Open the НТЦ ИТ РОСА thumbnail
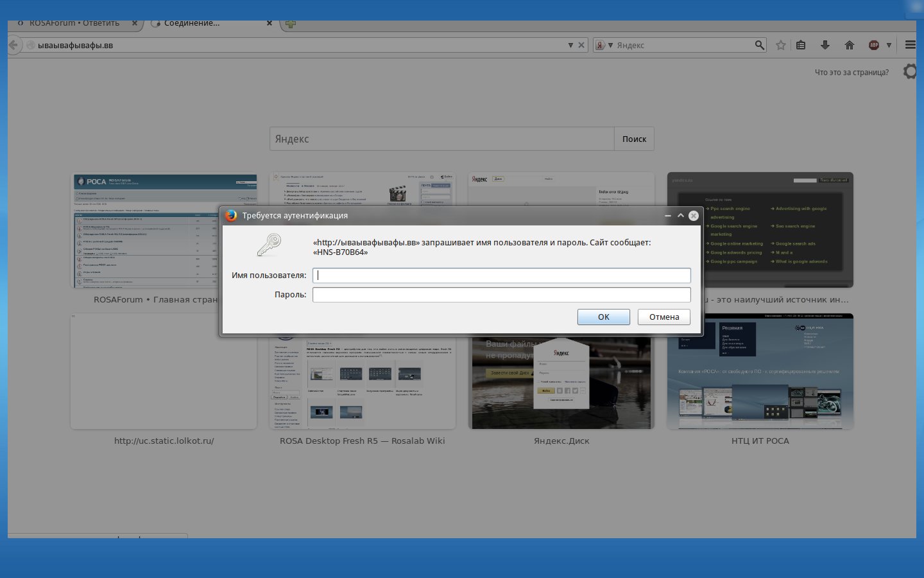The height and width of the screenshot is (578, 924). coord(760,371)
